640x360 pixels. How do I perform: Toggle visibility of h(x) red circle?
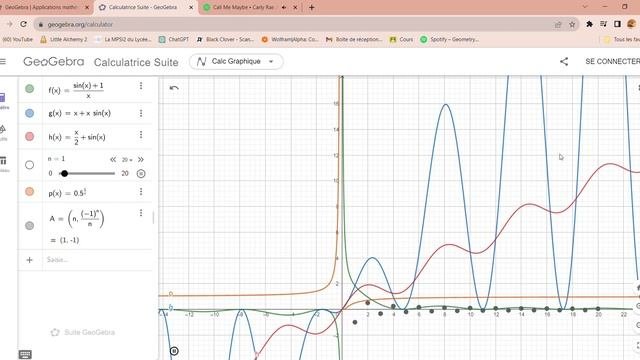pos(29,136)
